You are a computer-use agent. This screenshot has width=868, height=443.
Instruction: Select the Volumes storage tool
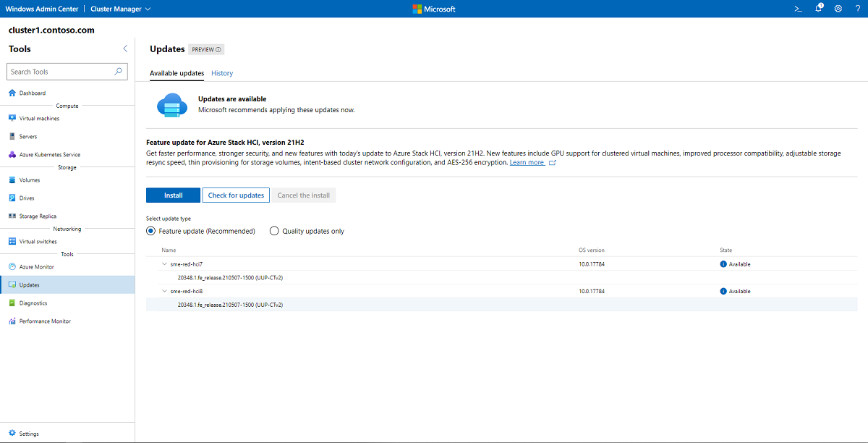[31, 180]
